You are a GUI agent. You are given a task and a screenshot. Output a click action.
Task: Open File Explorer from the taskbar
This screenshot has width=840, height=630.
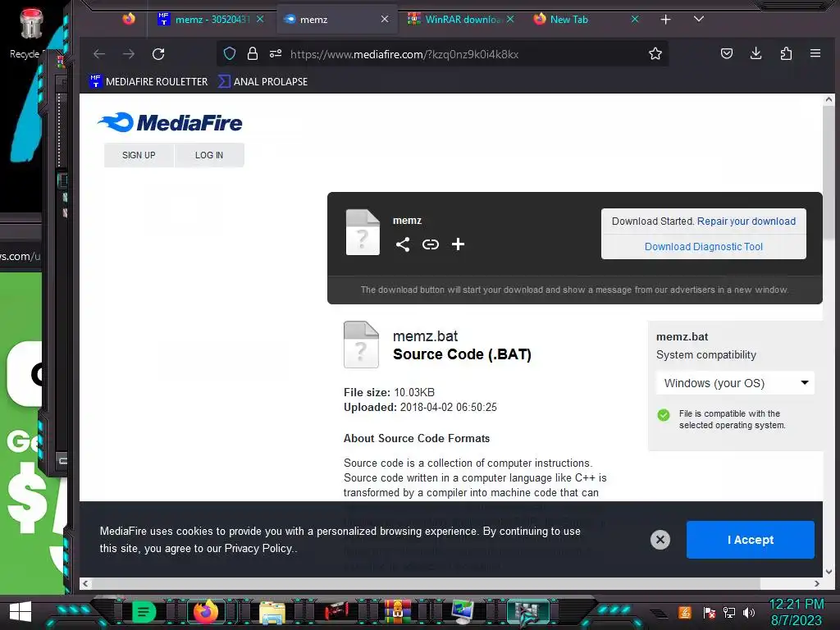272,613
